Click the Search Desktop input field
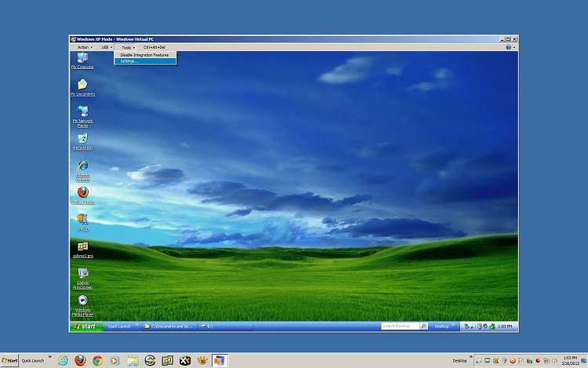Screen dimensions: 588x368 click(400, 326)
